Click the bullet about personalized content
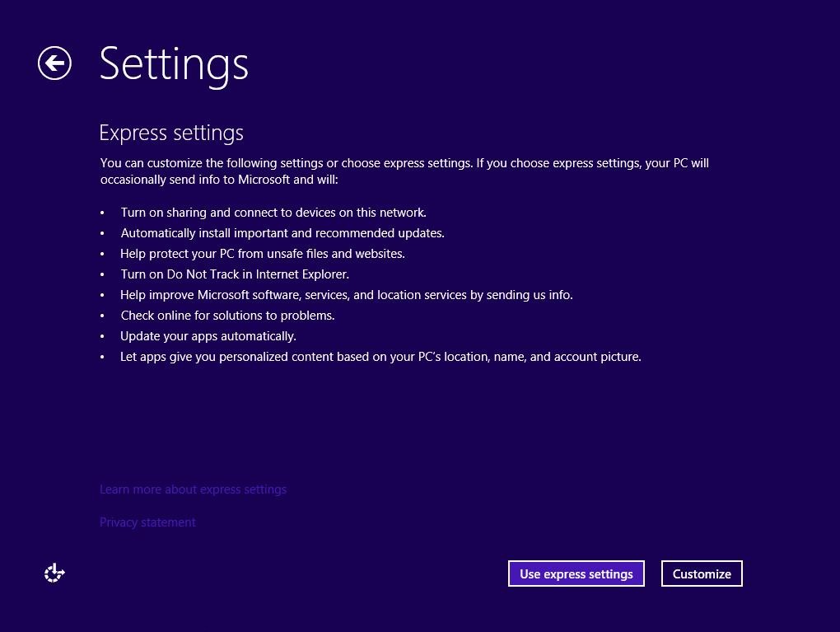 380,356
